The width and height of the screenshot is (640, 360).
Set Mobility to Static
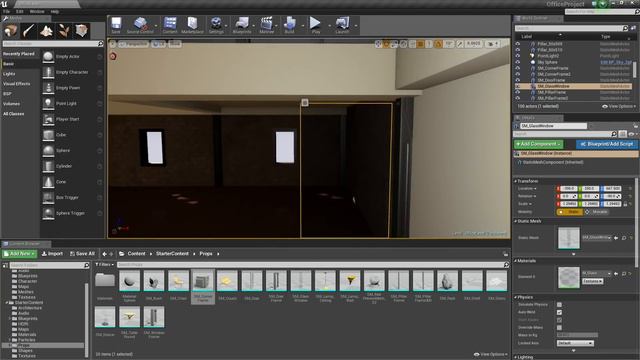pos(570,212)
